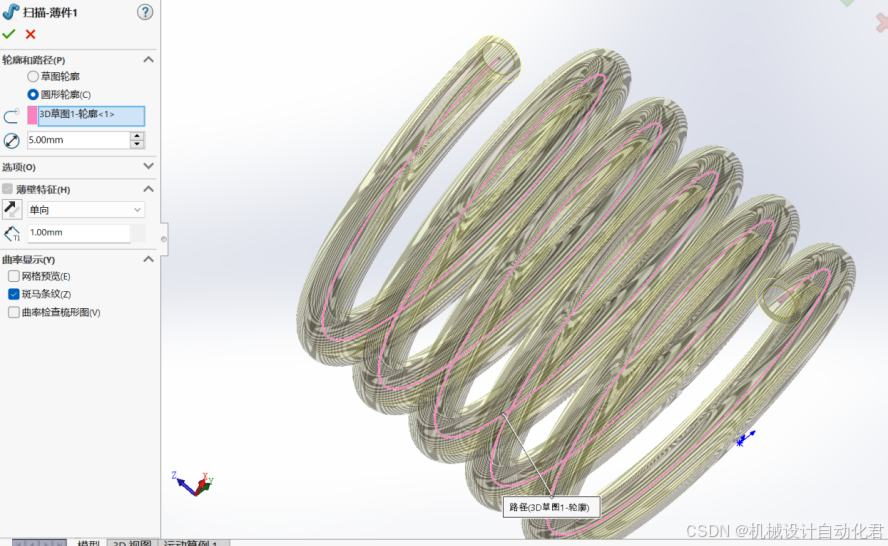This screenshot has height=546, width=888.
Task: Switch to the 模型 tab
Action: (88, 543)
